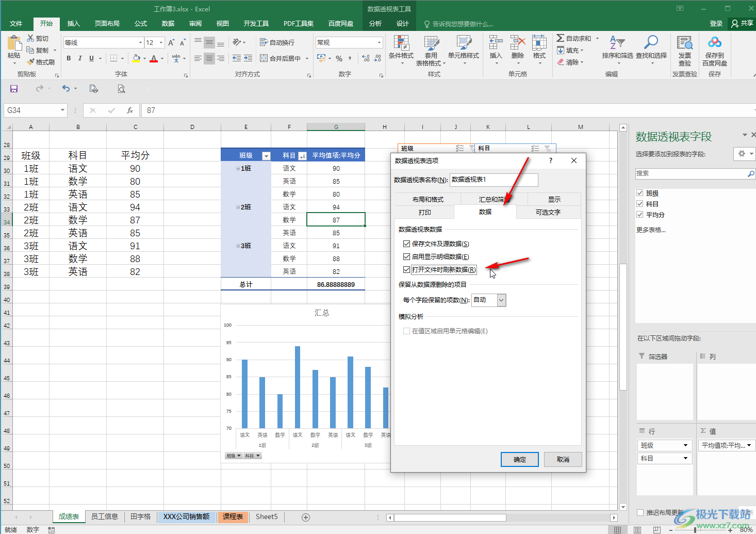This screenshot has height=534, width=756.
Task: Click Delete cells (删除) icon
Action: click(518, 43)
